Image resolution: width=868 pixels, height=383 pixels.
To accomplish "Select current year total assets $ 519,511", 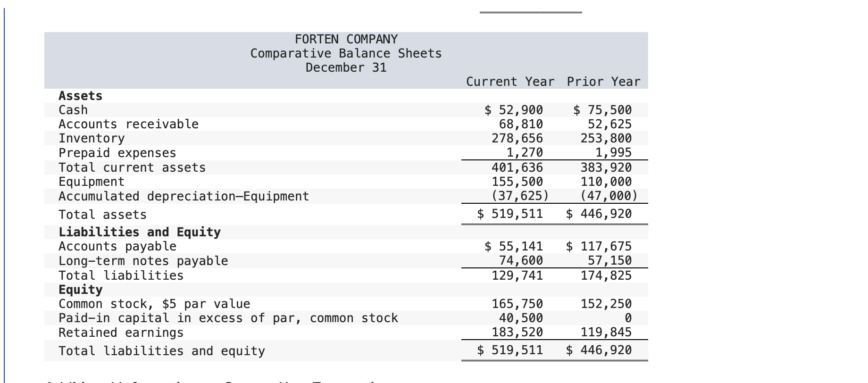I will pos(510,214).
